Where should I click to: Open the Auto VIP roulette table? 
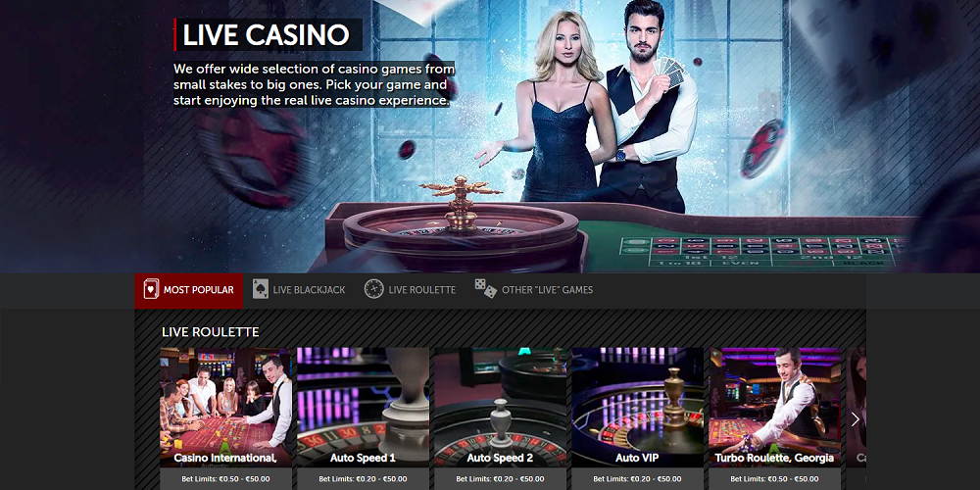638,408
